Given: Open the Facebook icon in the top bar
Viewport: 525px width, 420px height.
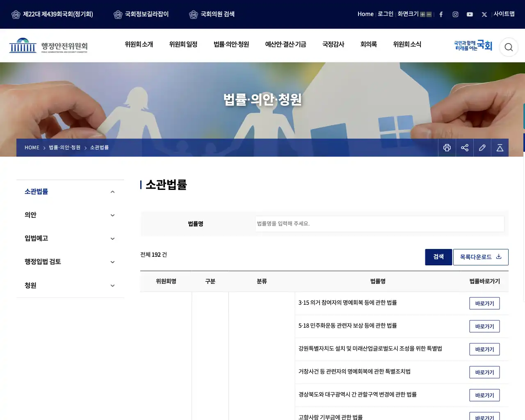Looking at the screenshot, I should [441, 14].
